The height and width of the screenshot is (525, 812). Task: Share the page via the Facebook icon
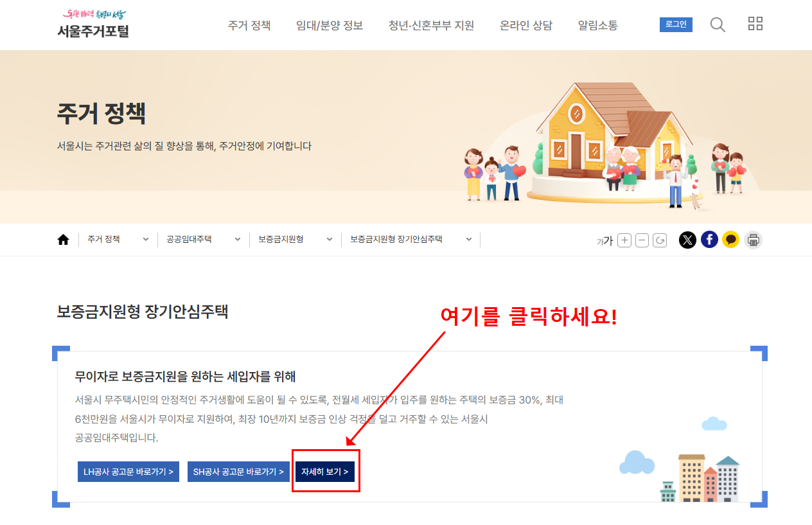pyautogui.click(x=709, y=239)
